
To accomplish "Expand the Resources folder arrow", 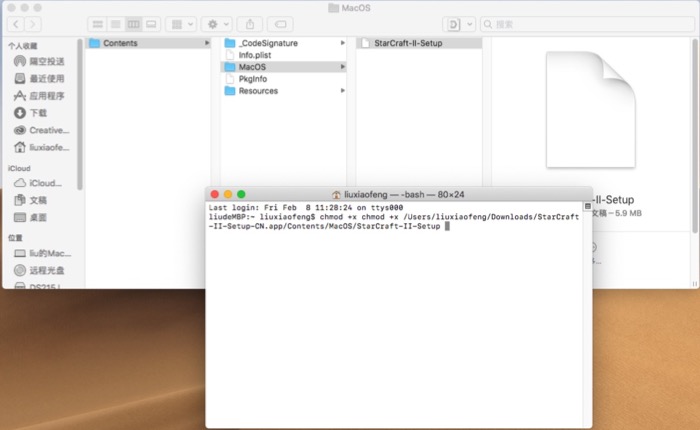I will point(343,91).
